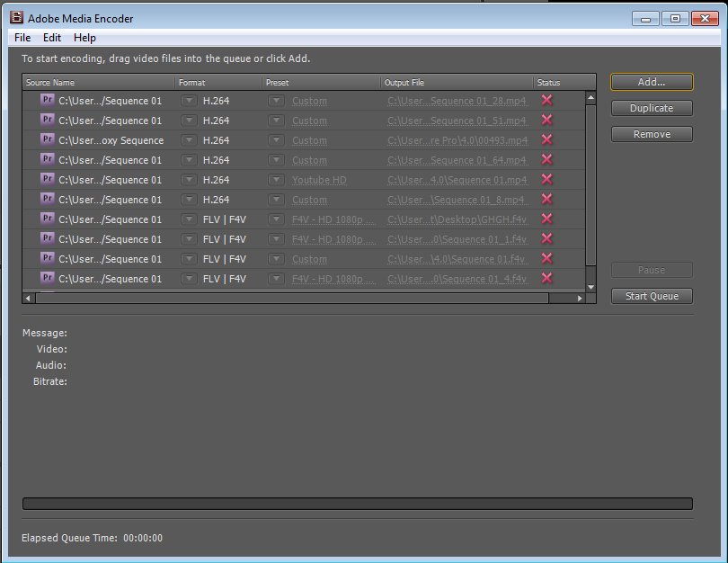Click output file link Sequence 01_28.mp4
Image resolution: width=728 pixels, height=563 pixels.
(457, 101)
